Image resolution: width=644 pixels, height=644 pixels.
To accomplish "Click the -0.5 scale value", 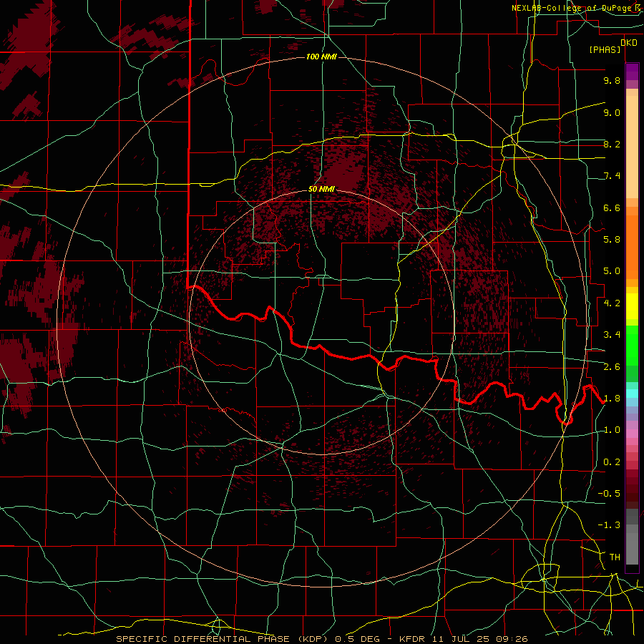I will [609, 494].
